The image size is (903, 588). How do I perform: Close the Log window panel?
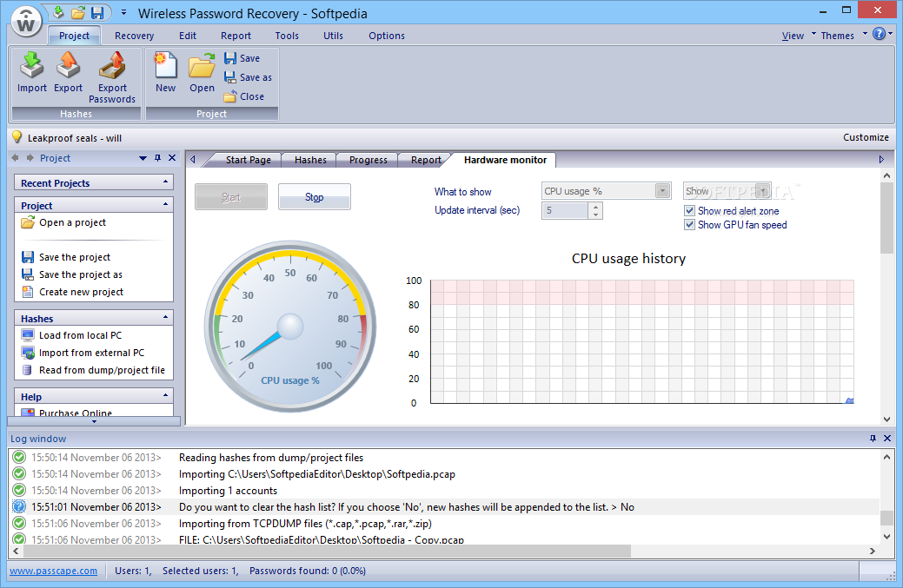coord(887,439)
